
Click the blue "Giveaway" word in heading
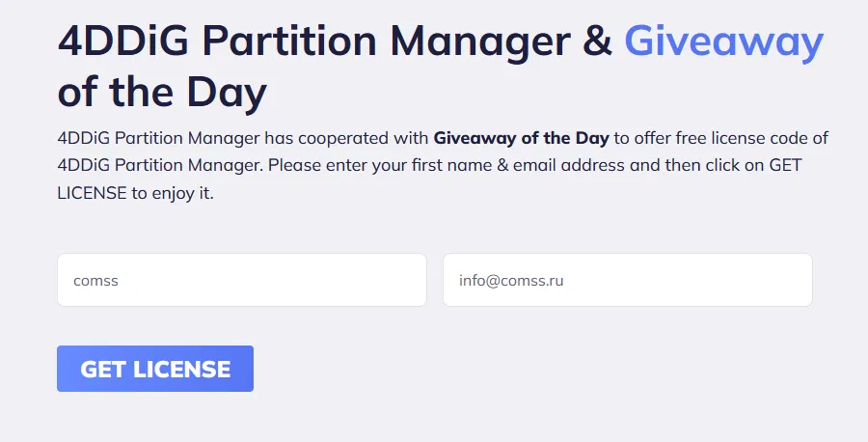(723, 41)
